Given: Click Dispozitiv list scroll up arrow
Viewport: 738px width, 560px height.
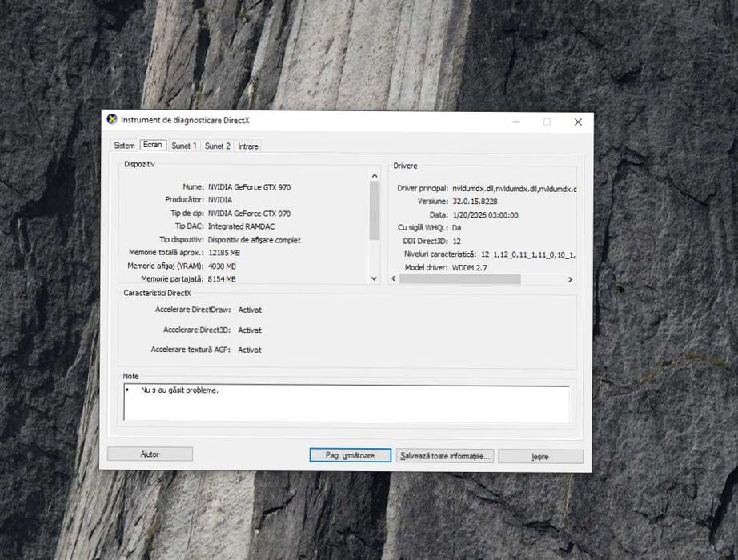Looking at the screenshot, I should pyautogui.click(x=375, y=176).
